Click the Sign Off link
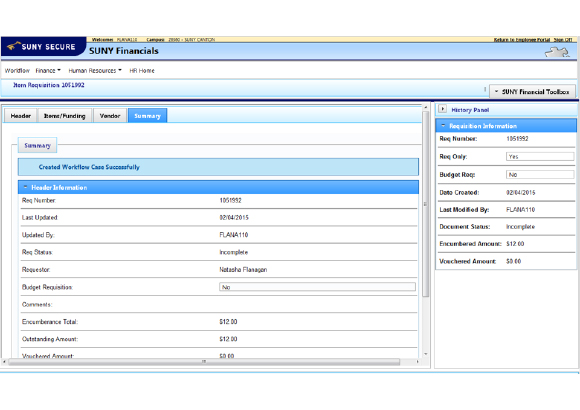 [563, 40]
